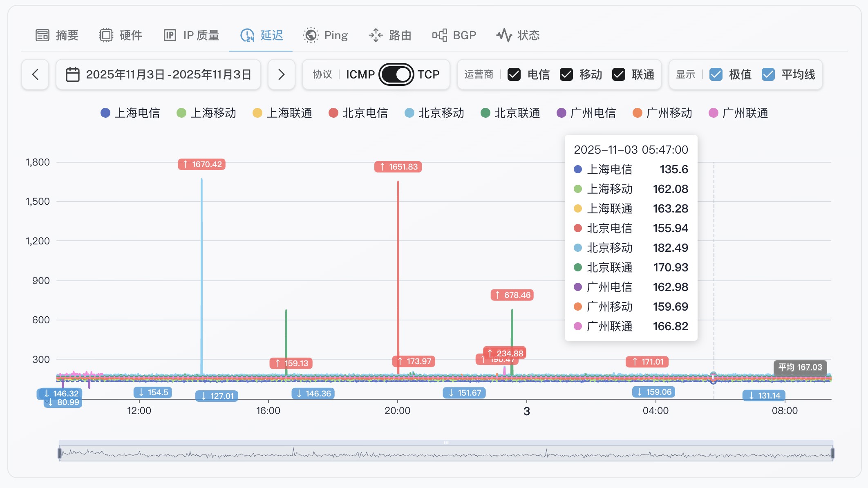Click the BGP network icon
Viewport: 868px width, 488px height.
(x=440, y=35)
